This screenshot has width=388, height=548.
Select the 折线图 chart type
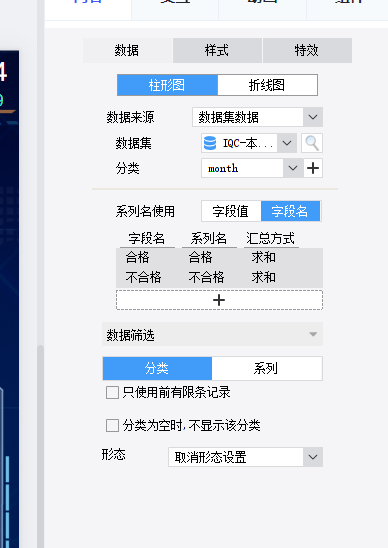(x=267, y=85)
